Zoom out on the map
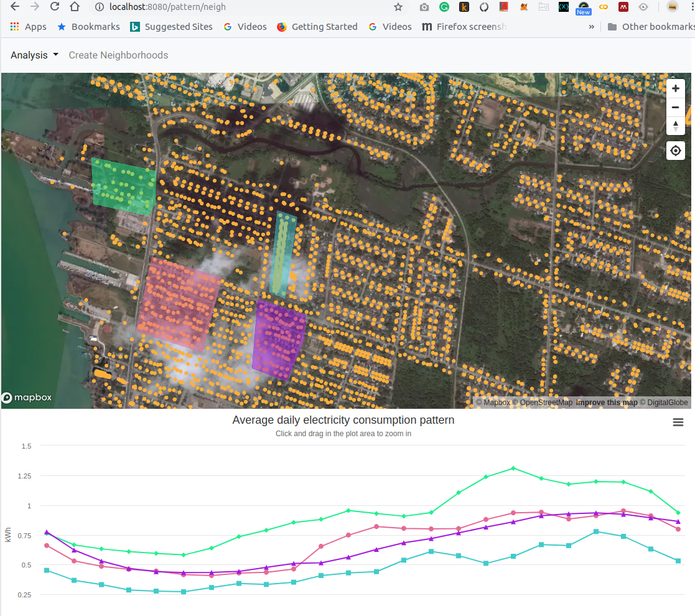Image resolution: width=695 pixels, height=616 pixels. [676, 107]
